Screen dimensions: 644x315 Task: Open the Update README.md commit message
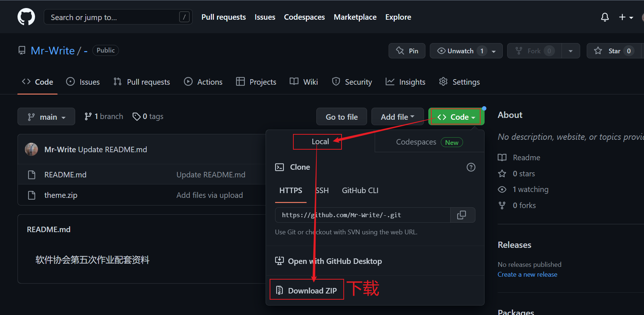point(112,150)
